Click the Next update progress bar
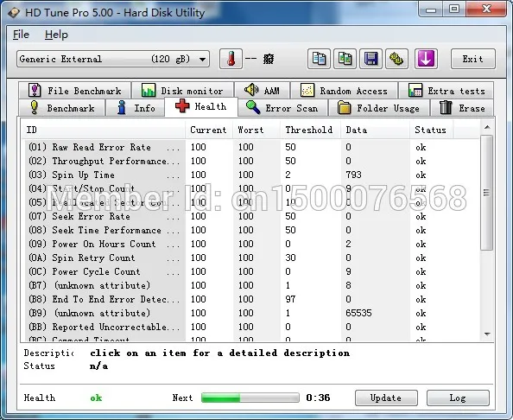Image resolution: width=513 pixels, height=420 pixels. (250, 398)
